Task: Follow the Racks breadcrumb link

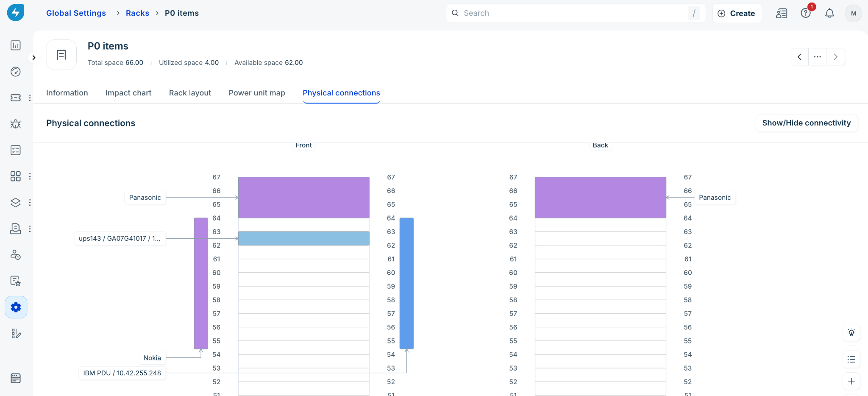Action: coord(137,13)
